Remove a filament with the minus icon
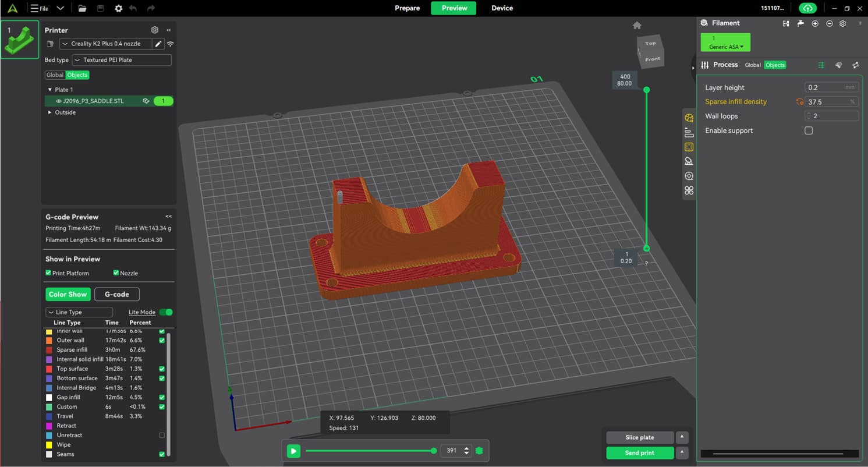The image size is (868, 467). point(829,23)
